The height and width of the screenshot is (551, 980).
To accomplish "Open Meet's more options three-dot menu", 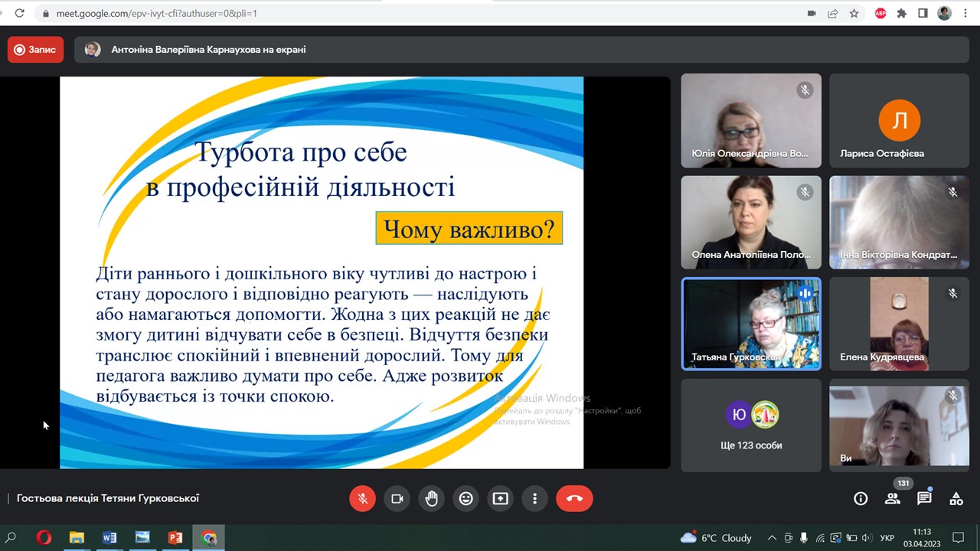I will (534, 498).
